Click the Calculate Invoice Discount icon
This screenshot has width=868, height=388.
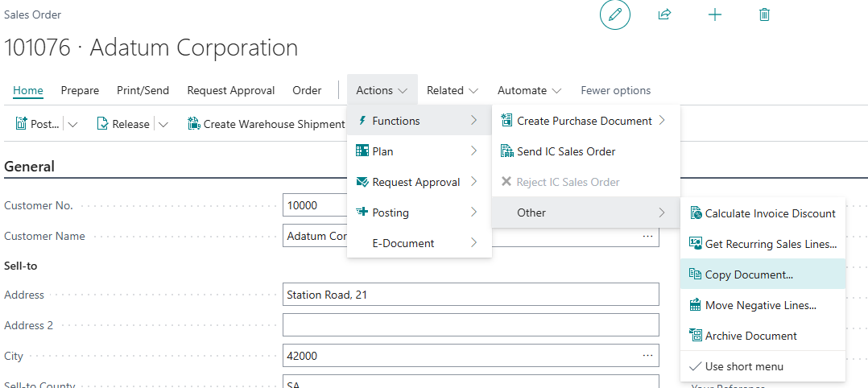696,213
